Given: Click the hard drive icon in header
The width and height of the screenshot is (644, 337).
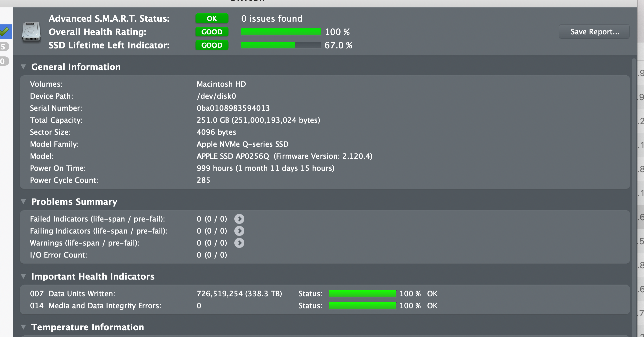Looking at the screenshot, I should click(x=31, y=32).
